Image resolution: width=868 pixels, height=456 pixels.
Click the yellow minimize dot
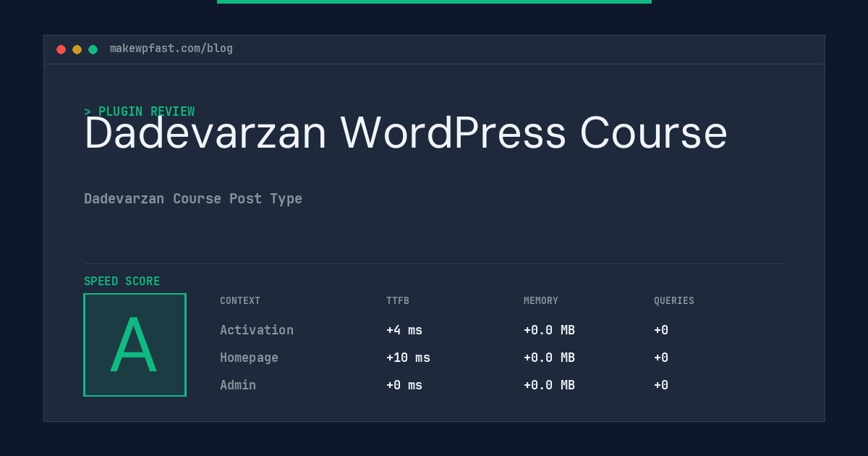77,49
